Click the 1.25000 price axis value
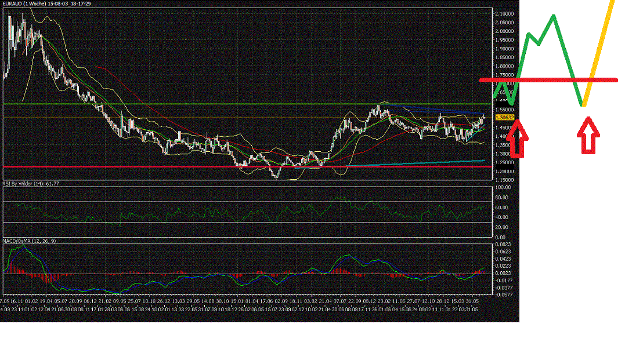 [x=504, y=163]
